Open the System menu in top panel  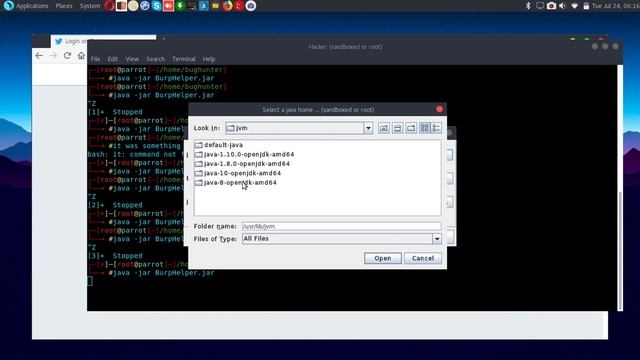[90, 6]
